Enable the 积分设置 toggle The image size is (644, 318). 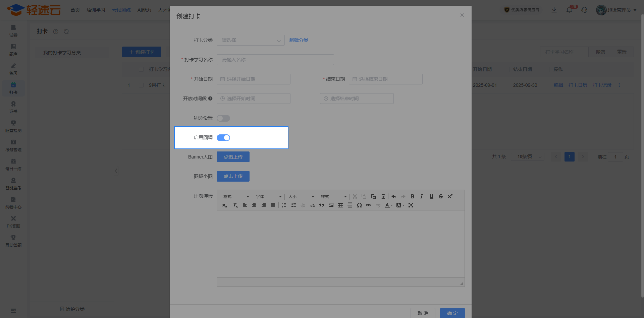223,118
